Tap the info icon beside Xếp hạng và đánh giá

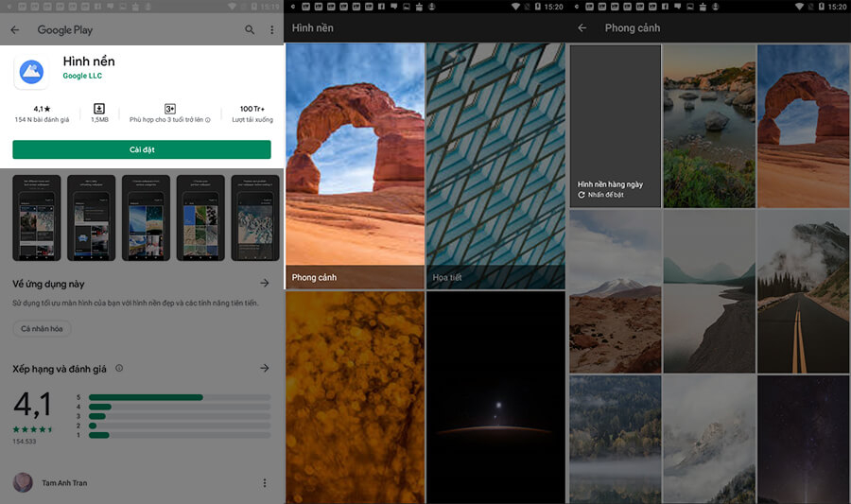click(x=119, y=368)
